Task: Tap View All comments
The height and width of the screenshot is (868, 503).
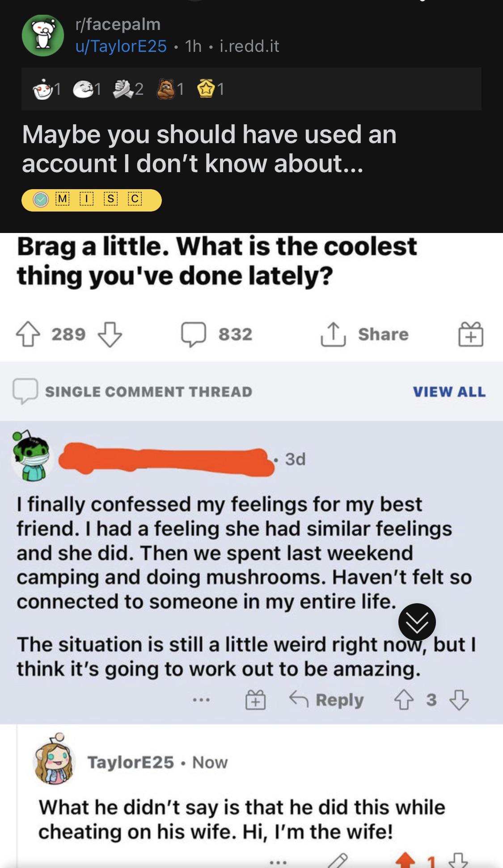Action: (x=449, y=392)
